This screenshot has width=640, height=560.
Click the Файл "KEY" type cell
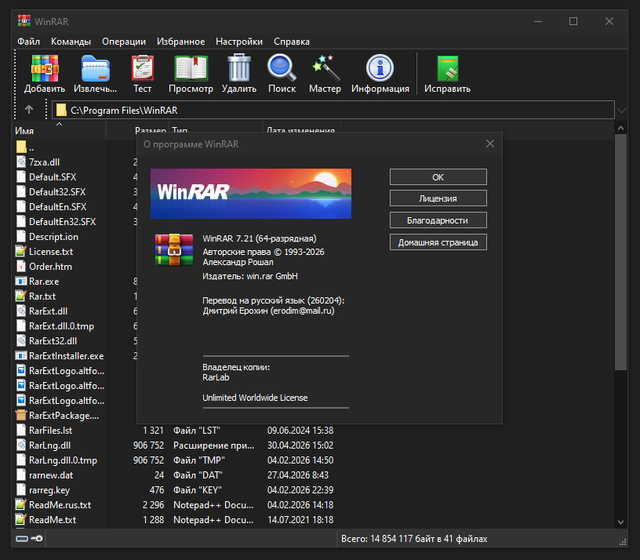pyautogui.click(x=198, y=490)
